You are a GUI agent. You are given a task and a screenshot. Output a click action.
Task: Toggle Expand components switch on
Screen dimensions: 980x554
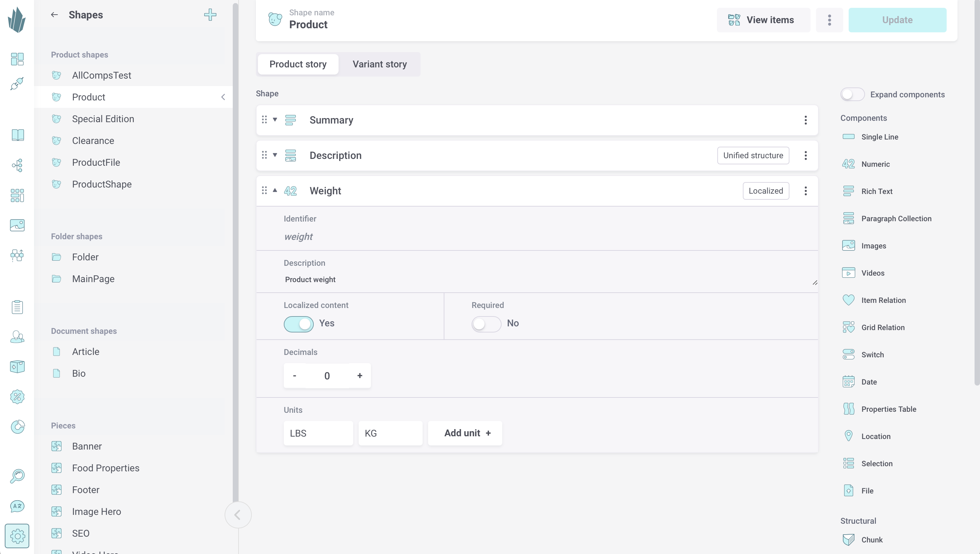point(852,94)
